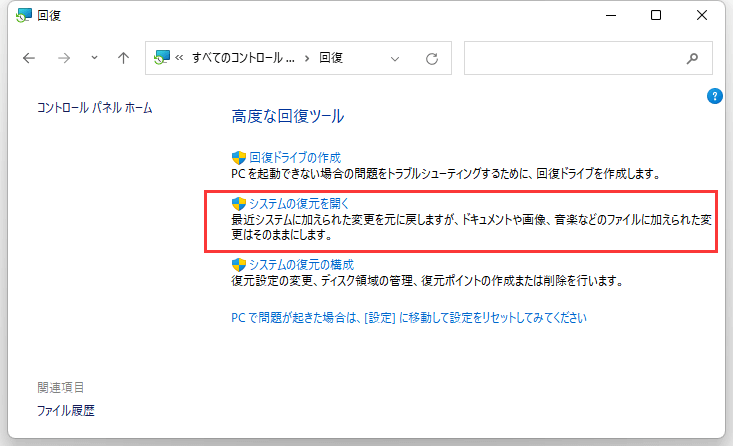
Task: Open システムの復元を開く link
Action: [299, 203]
